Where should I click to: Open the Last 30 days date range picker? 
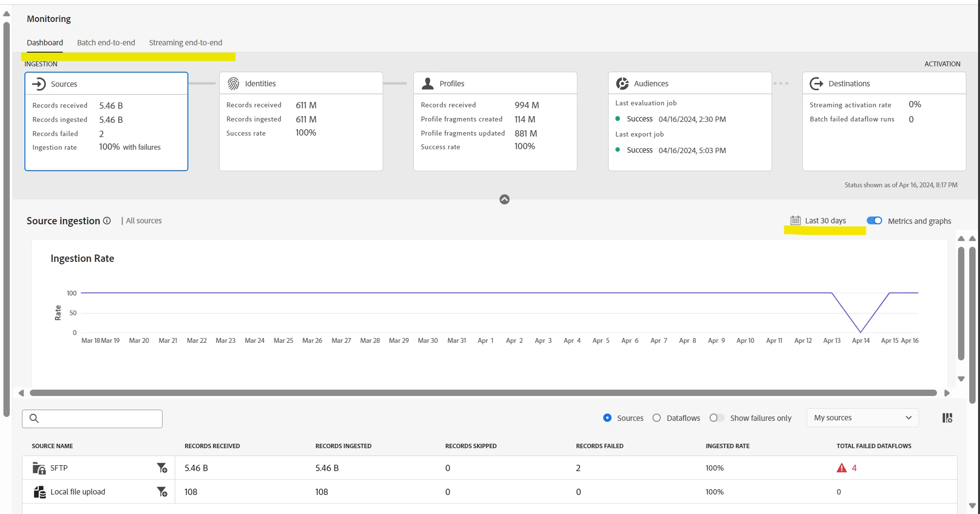818,220
